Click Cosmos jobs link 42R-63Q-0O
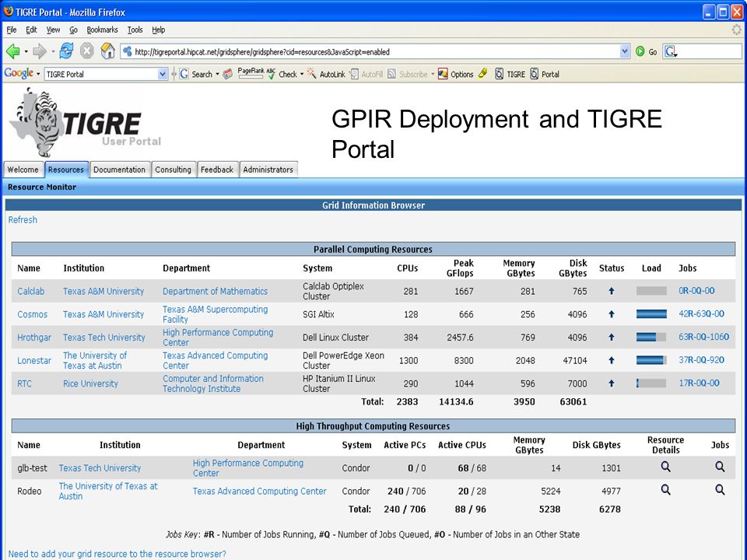Screen dimensions: 747x560 [701, 313]
